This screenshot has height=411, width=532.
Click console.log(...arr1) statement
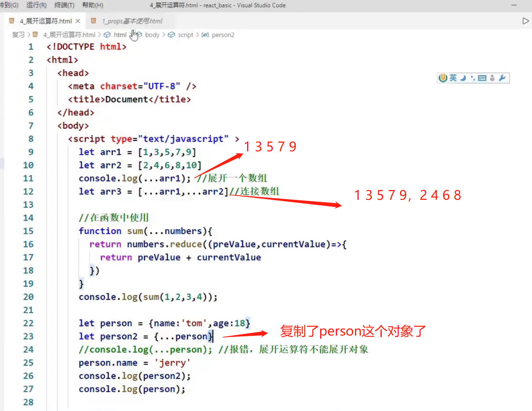pos(135,178)
